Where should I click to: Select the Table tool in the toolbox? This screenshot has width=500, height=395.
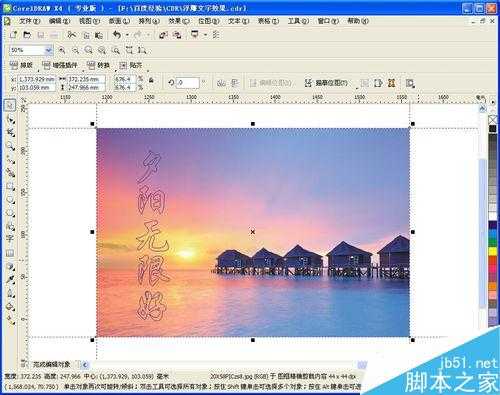[10, 252]
